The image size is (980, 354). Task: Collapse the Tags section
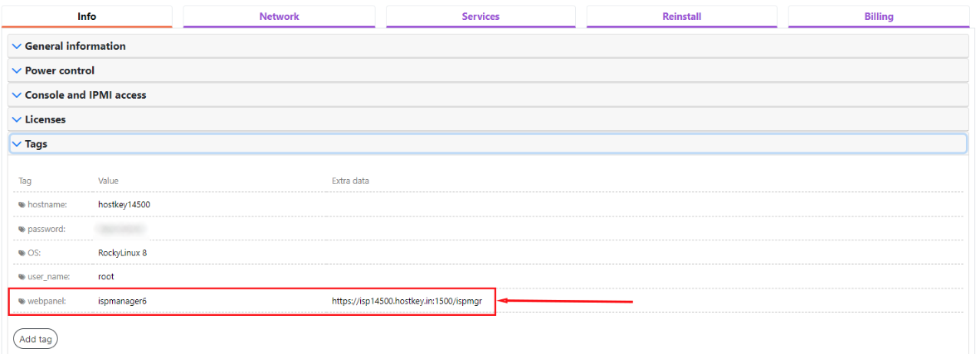[36, 144]
